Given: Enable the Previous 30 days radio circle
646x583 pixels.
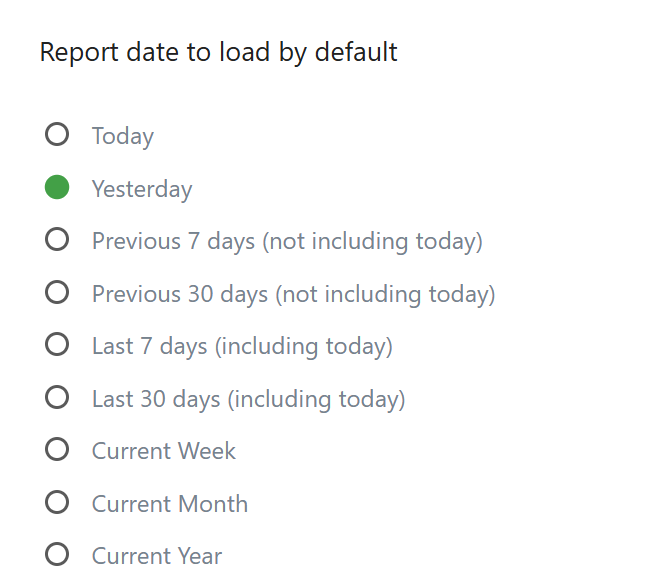Looking at the screenshot, I should coord(57,293).
